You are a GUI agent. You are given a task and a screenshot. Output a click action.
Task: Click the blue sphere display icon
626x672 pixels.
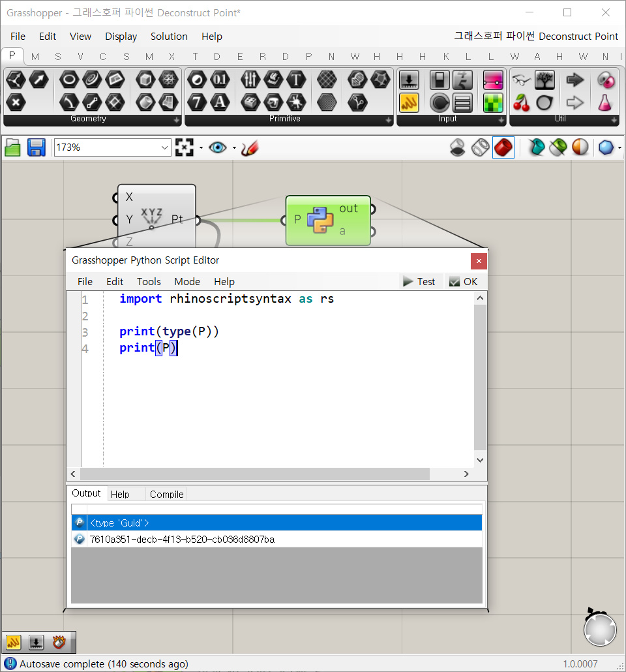(606, 148)
